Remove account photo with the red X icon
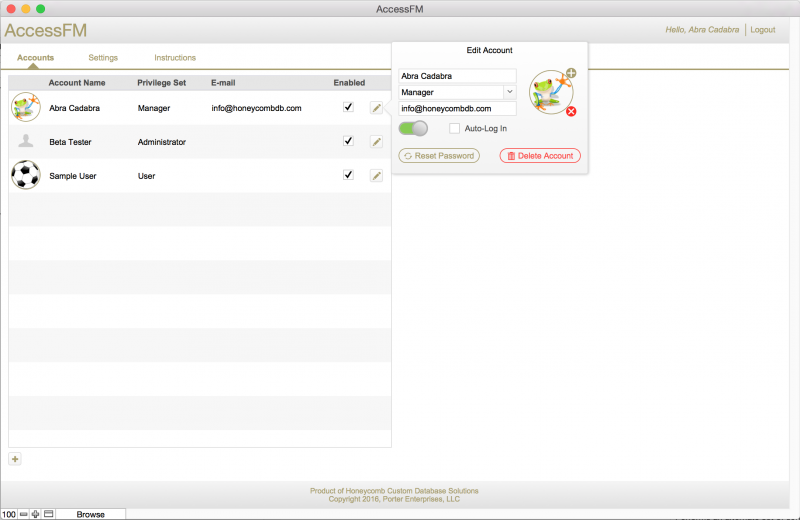The image size is (800, 520). (571, 111)
